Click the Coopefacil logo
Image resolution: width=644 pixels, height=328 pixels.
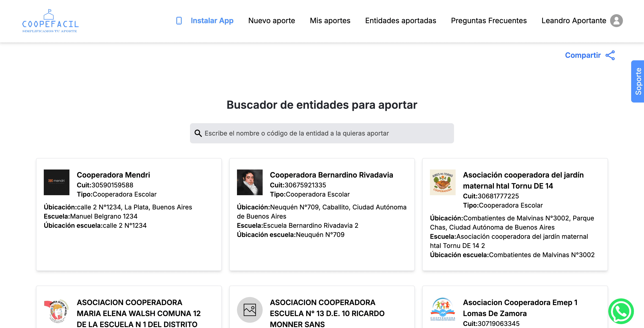click(50, 21)
